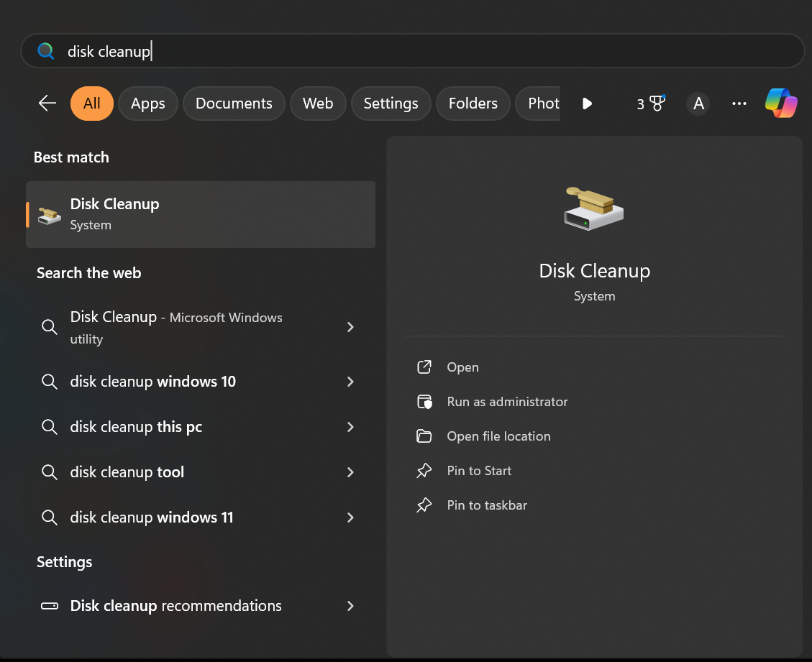Screen dimensions: 812x662
Task: Choose Pin to Start
Action: [x=479, y=471]
